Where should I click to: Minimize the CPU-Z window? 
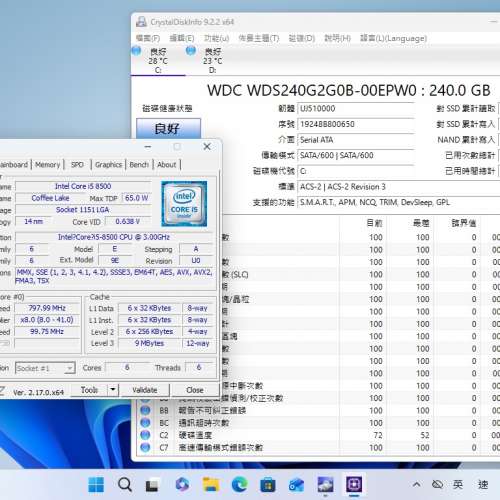pos(148,147)
